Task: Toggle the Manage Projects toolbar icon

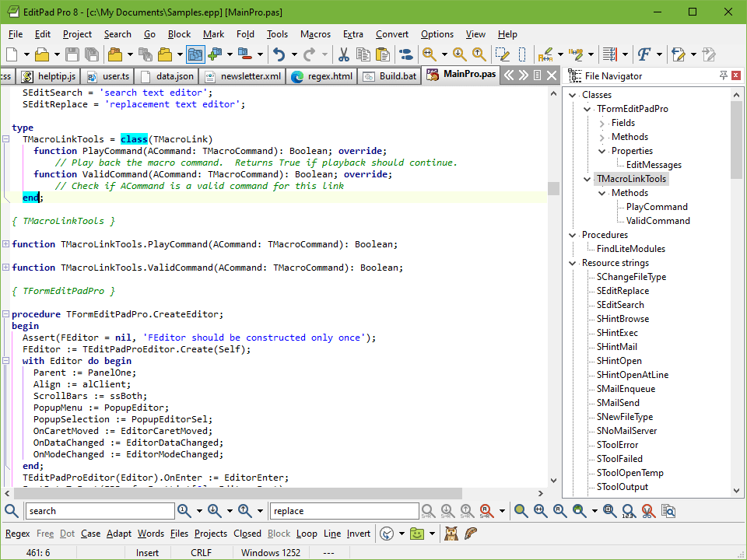Action: click(x=195, y=54)
